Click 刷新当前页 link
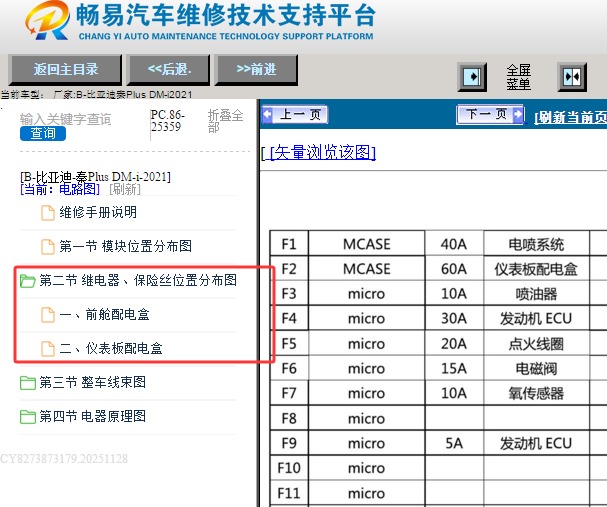 pyautogui.click(x=571, y=117)
